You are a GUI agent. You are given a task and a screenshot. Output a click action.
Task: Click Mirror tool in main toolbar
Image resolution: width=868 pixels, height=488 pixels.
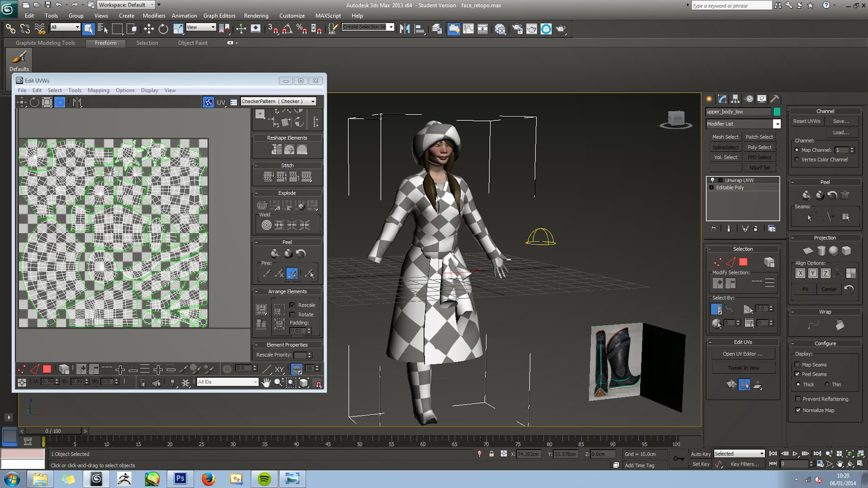pyautogui.click(x=405, y=29)
